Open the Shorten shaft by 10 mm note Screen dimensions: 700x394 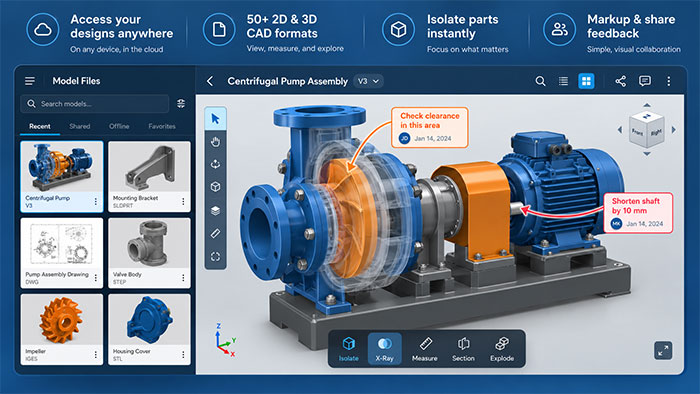click(x=638, y=213)
